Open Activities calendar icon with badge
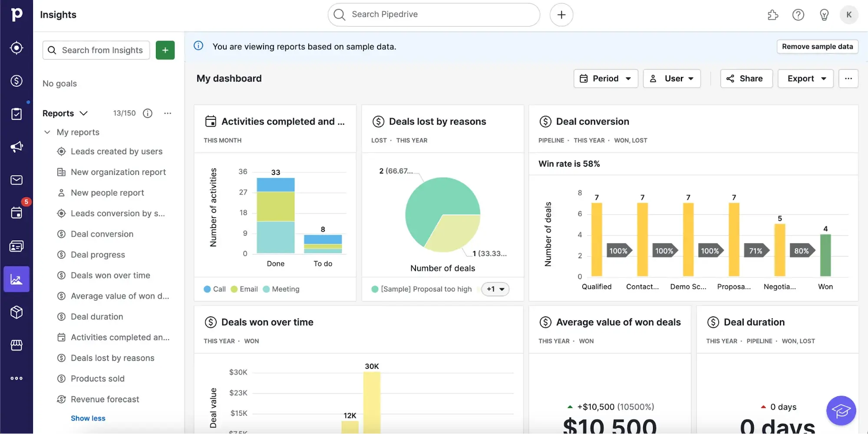The image size is (868, 434). tap(17, 213)
